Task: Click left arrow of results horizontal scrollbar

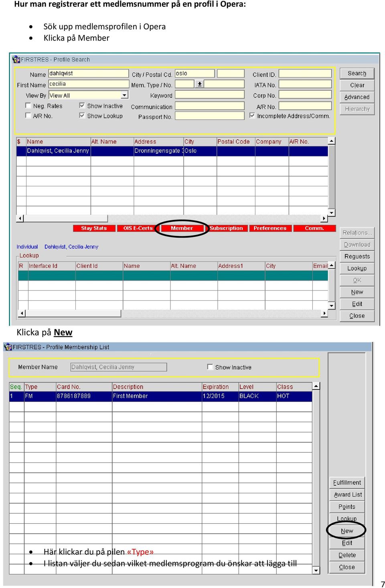Action: pyautogui.click(x=20, y=218)
